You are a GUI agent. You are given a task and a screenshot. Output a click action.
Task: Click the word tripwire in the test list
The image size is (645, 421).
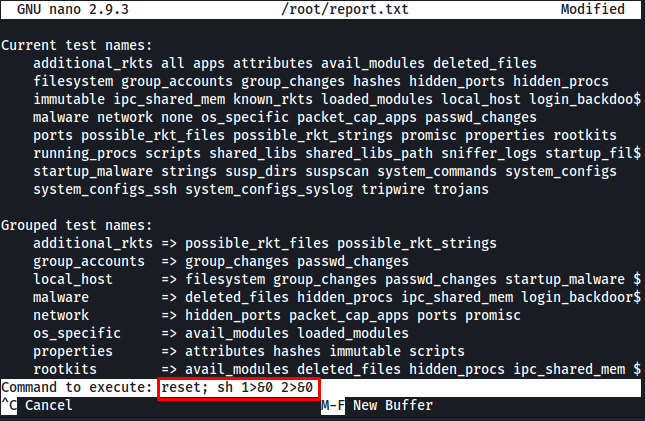tap(393, 189)
